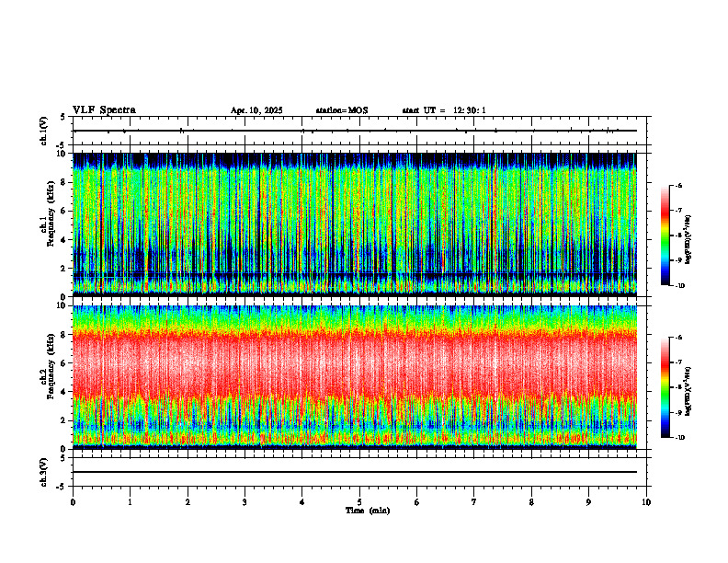The width and height of the screenshot is (728, 563).
Task: Click the upper color bar's log(PSD) units label
Action: [688, 239]
